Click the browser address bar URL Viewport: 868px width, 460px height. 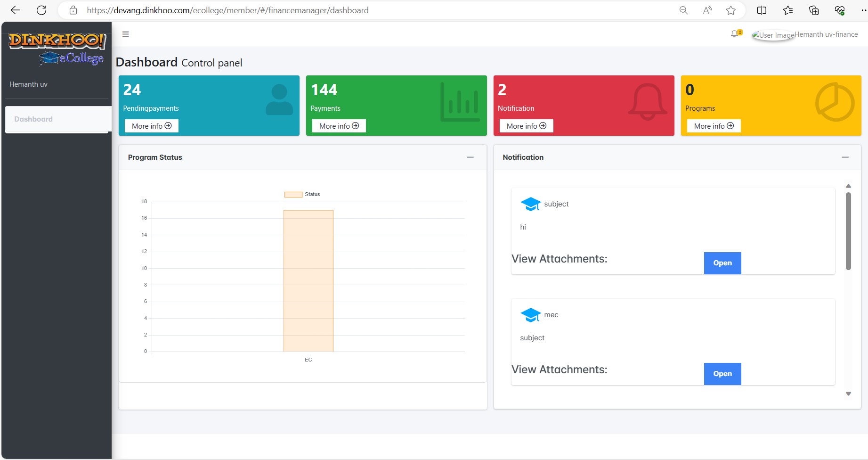[227, 10]
